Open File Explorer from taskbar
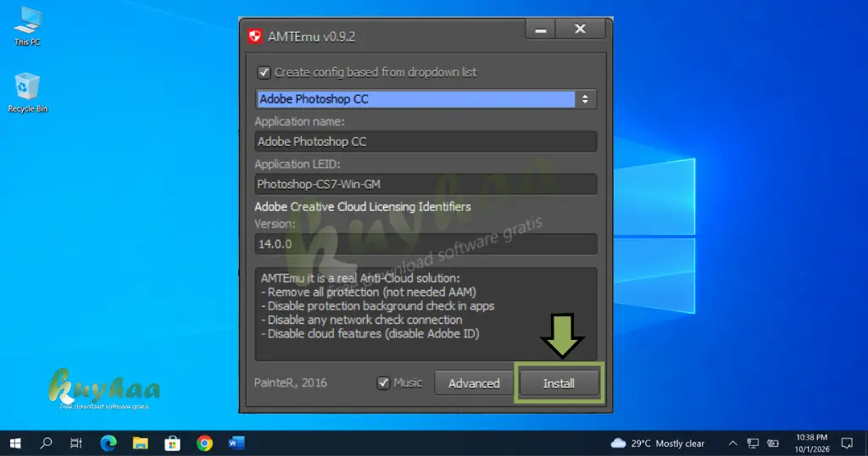Viewport: 868px width, 456px height. pyautogui.click(x=141, y=443)
